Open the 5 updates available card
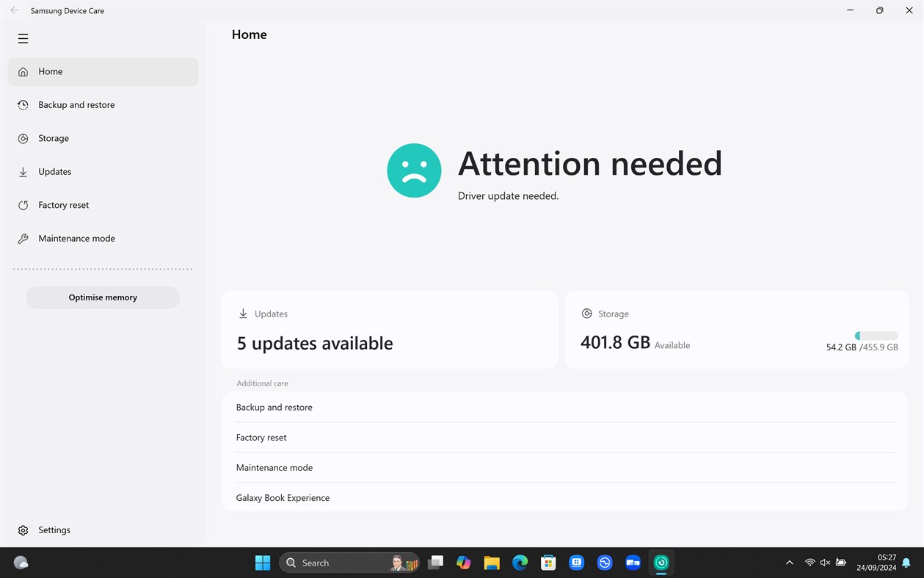Viewport: 924px width, 578px height. (389, 329)
